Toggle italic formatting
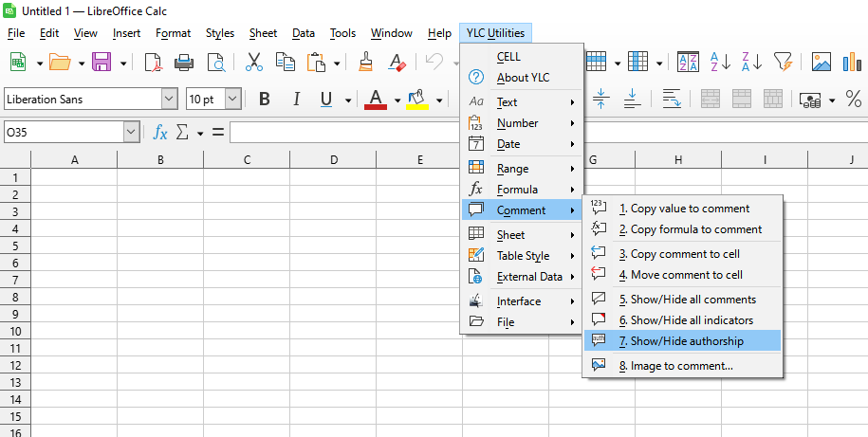Screen dimensions: 868x437 (296, 100)
